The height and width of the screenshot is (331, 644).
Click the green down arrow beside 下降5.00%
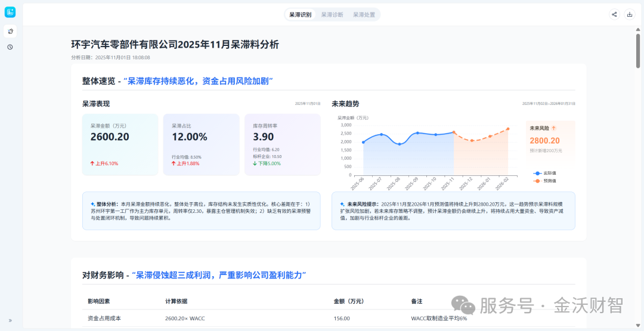pos(255,163)
